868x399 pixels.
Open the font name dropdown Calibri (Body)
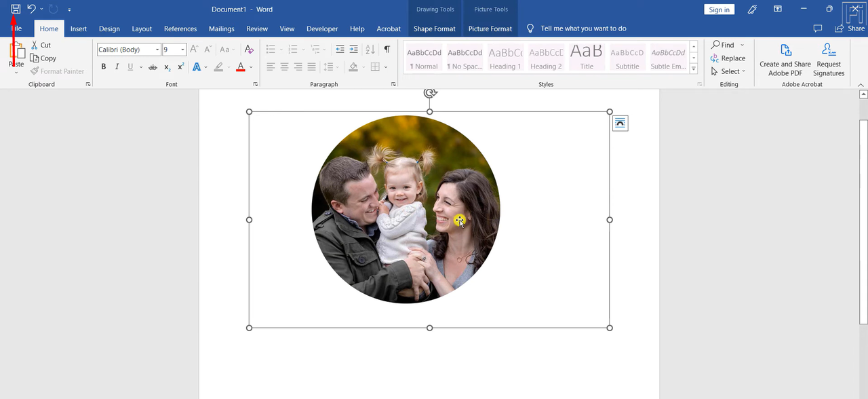[157, 50]
